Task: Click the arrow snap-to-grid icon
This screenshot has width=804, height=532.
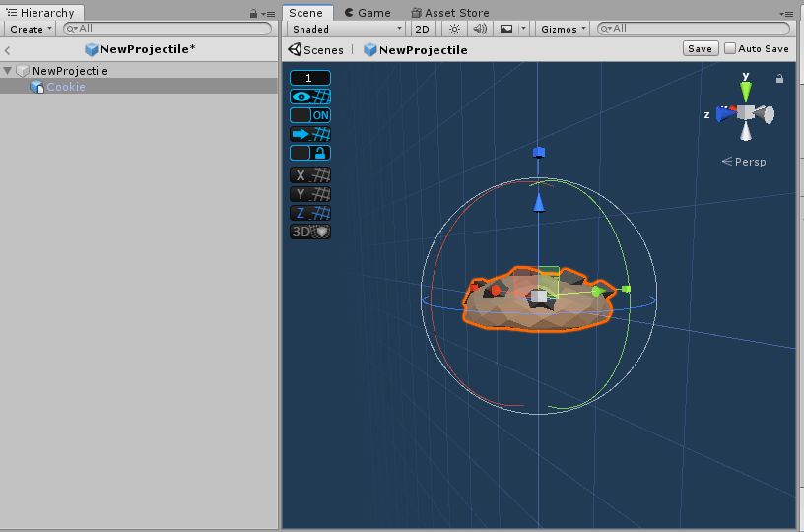Action: point(310,134)
